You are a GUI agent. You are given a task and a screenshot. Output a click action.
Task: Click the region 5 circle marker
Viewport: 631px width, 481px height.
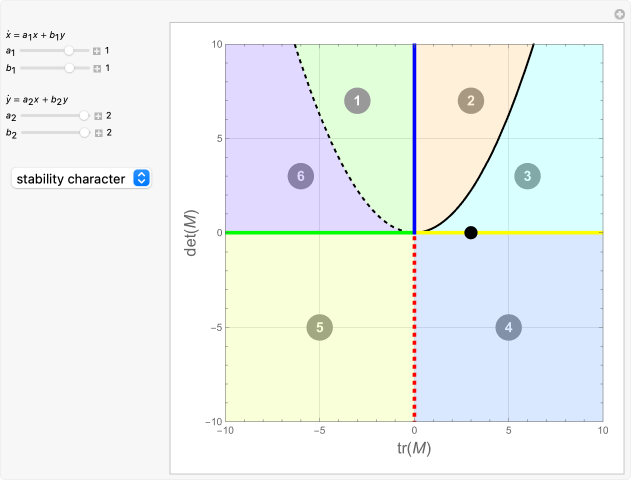point(319,327)
